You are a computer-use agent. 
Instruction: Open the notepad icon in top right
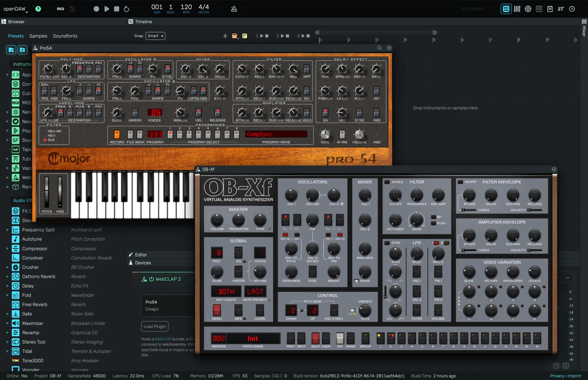[550, 9]
